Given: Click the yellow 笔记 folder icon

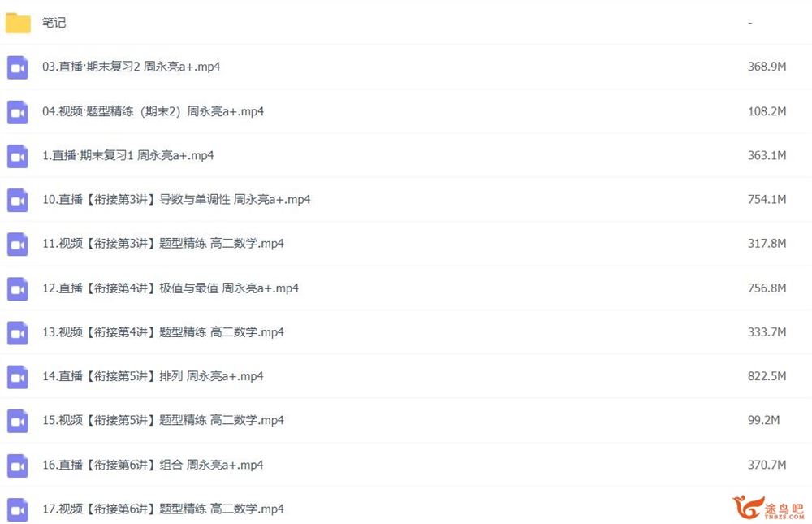Looking at the screenshot, I should pos(18,23).
